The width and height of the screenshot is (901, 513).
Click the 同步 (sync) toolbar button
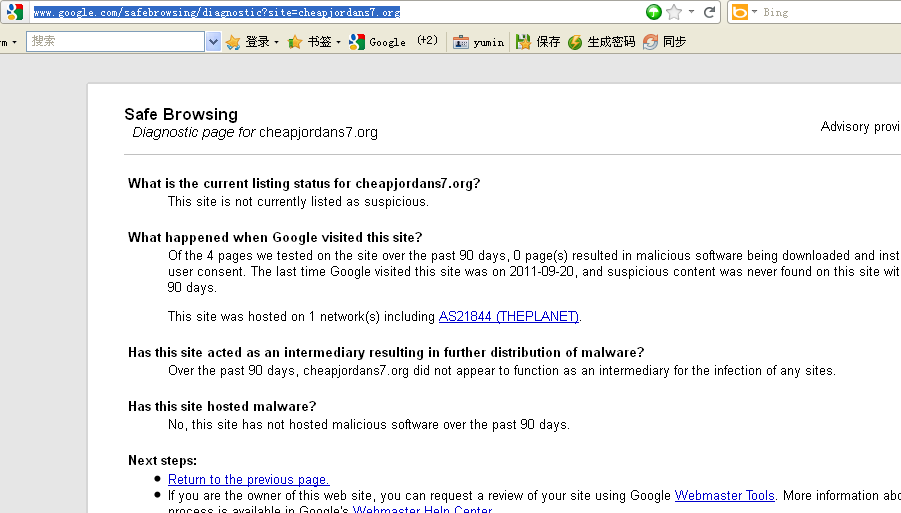coord(665,42)
